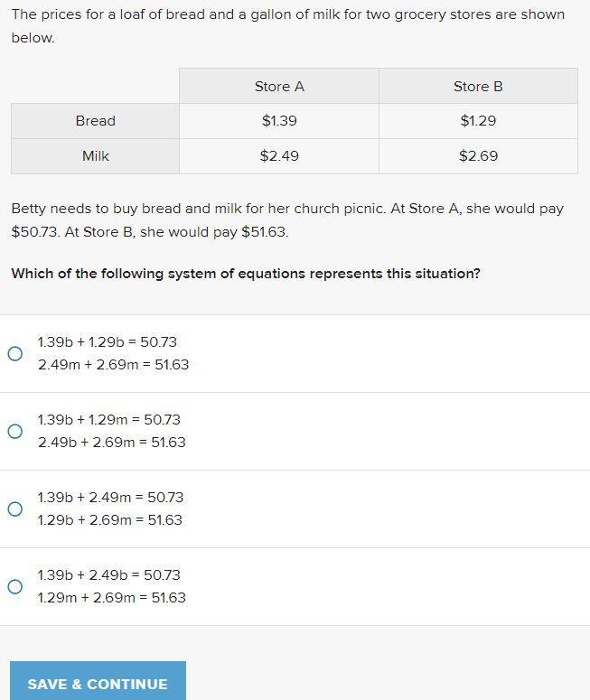This screenshot has width=590, height=700.
Task: Click the $1.39 bread price cell
Action: coord(279,121)
